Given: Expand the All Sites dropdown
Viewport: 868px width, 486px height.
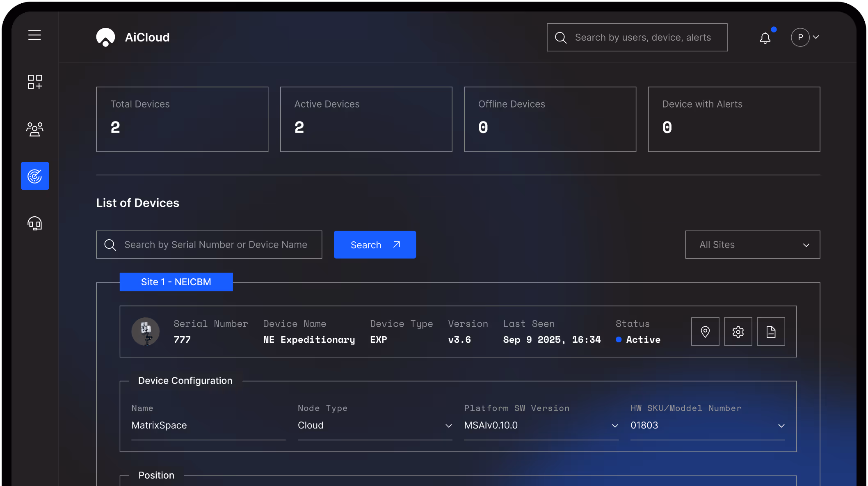Looking at the screenshot, I should (753, 245).
